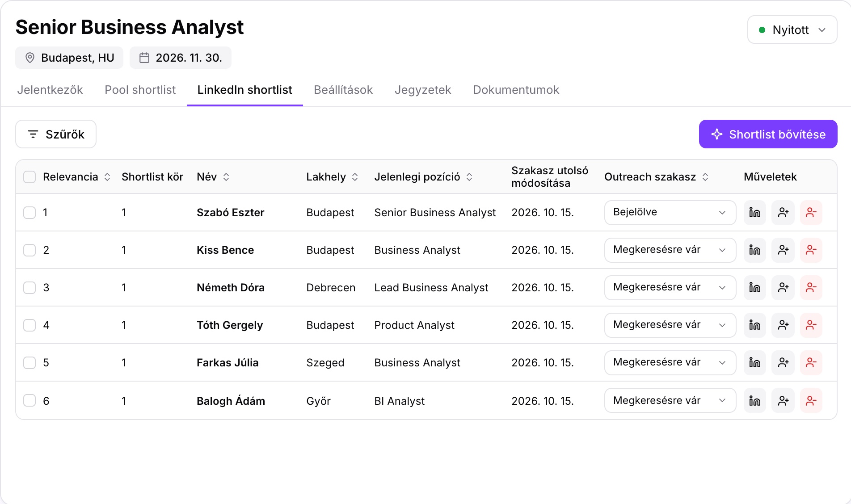
Task: Expand Szabó Eszter's Bejelölve outreach dropdown
Action: tap(670, 212)
